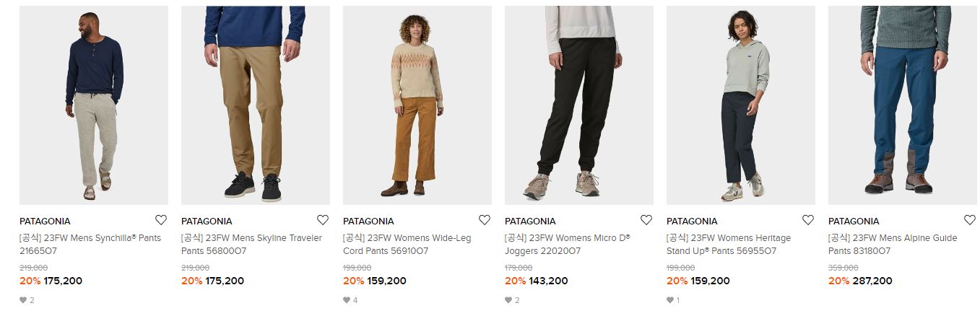Open the khaki Skyline Traveler Pants image
980x311 pixels.
click(x=256, y=105)
